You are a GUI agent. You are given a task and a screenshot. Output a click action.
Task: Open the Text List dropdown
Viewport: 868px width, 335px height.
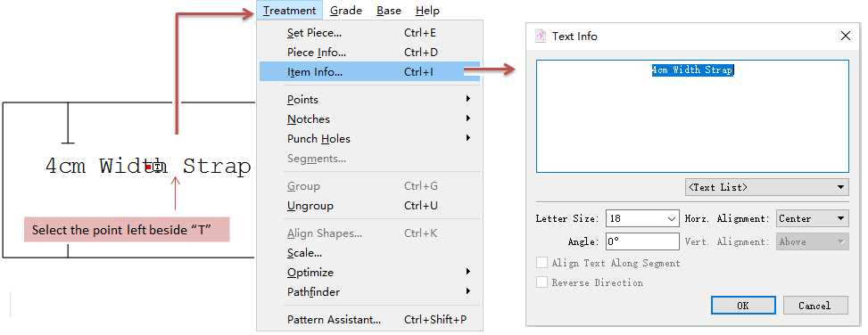pos(766,187)
